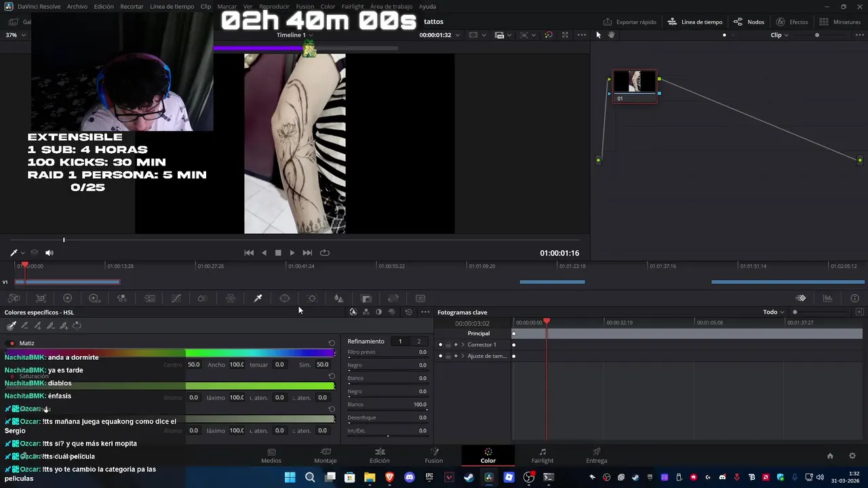Image resolution: width=868 pixels, height=488 pixels.
Task: Open the HDR color wheels palette
Action: click(94, 298)
